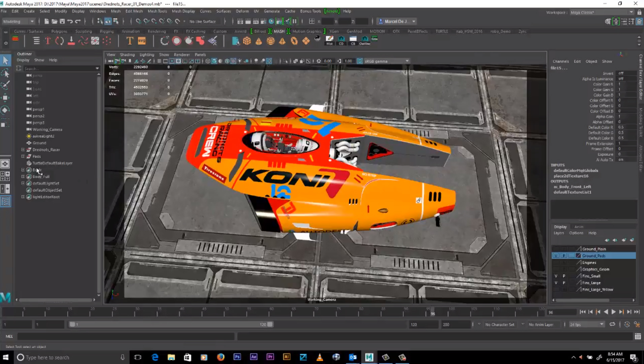Click the wireframe cube icon in viewport toolbar
This screenshot has height=364, width=644.
click(x=208, y=61)
